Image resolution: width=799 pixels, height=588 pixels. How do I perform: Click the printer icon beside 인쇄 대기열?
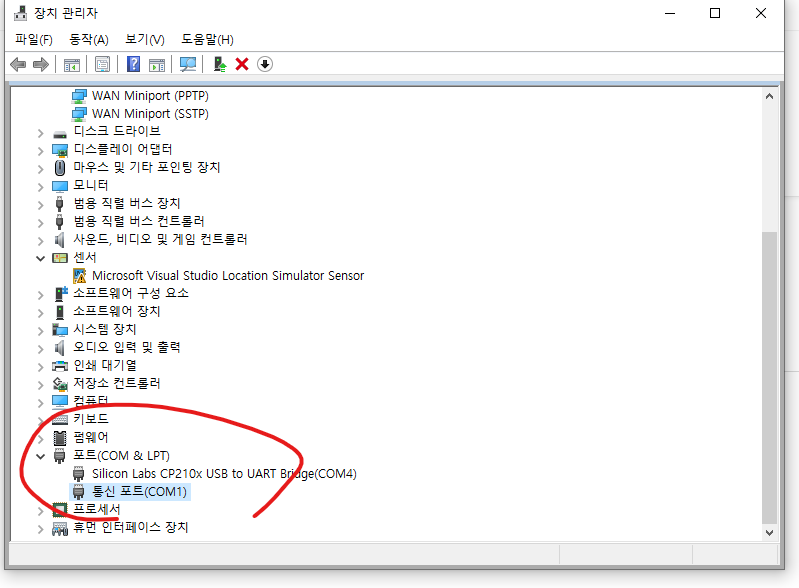point(60,366)
